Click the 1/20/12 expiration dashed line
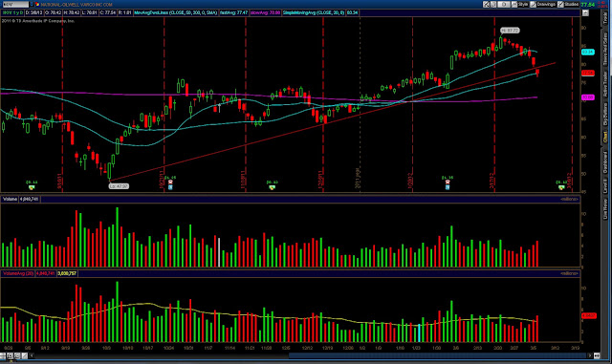Image resolution: width=612 pixels, height=364 pixels. pyautogui.click(x=412, y=104)
